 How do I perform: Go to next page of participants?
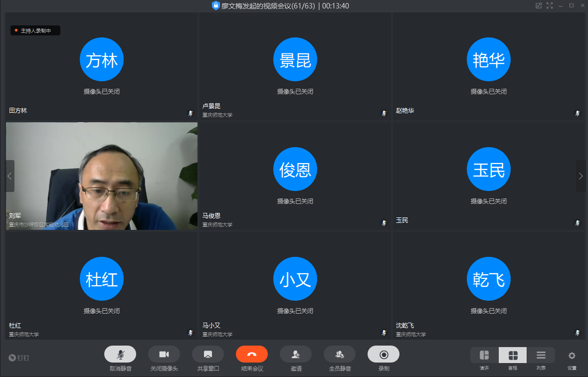[x=581, y=176]
